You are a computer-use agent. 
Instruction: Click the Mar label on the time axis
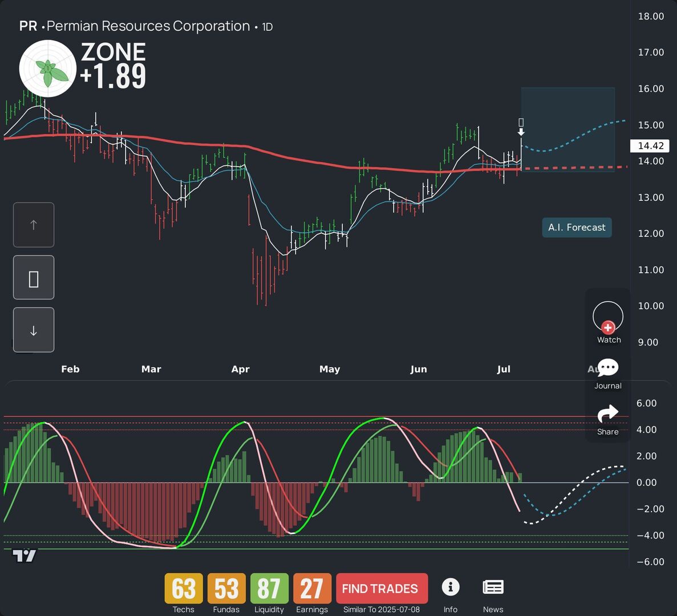[x=151, y=369]
